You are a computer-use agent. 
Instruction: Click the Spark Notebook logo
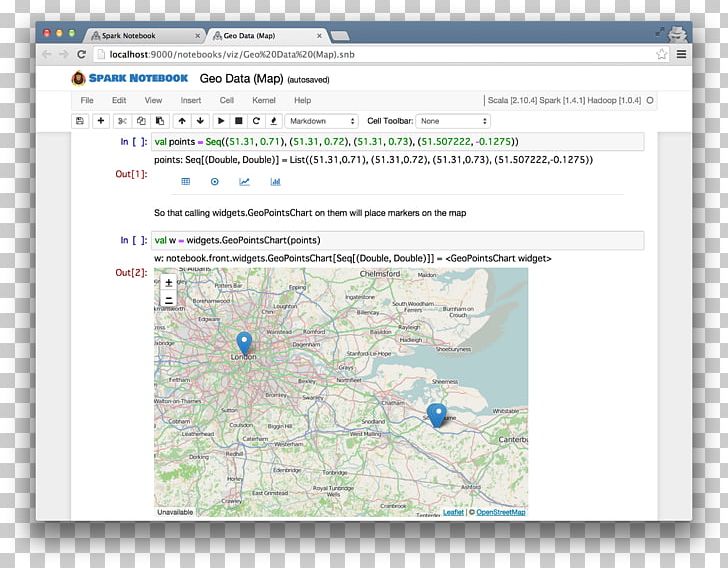130,78
